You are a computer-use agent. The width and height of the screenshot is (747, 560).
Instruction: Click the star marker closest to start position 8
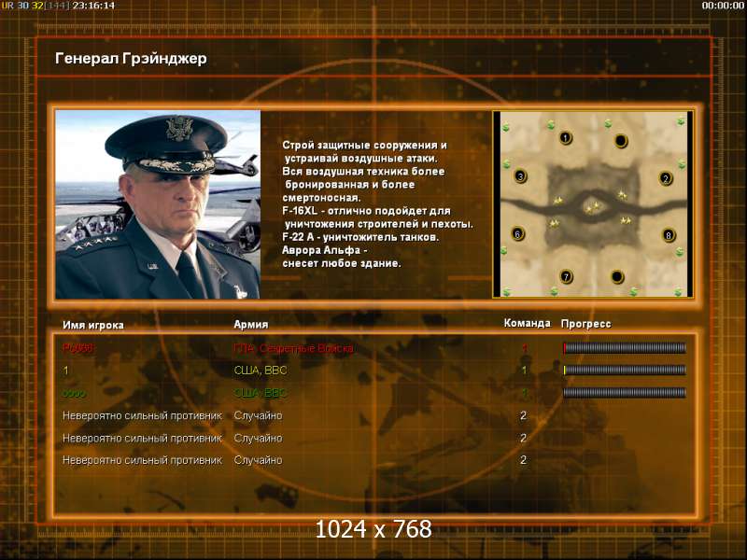point(626,220)
